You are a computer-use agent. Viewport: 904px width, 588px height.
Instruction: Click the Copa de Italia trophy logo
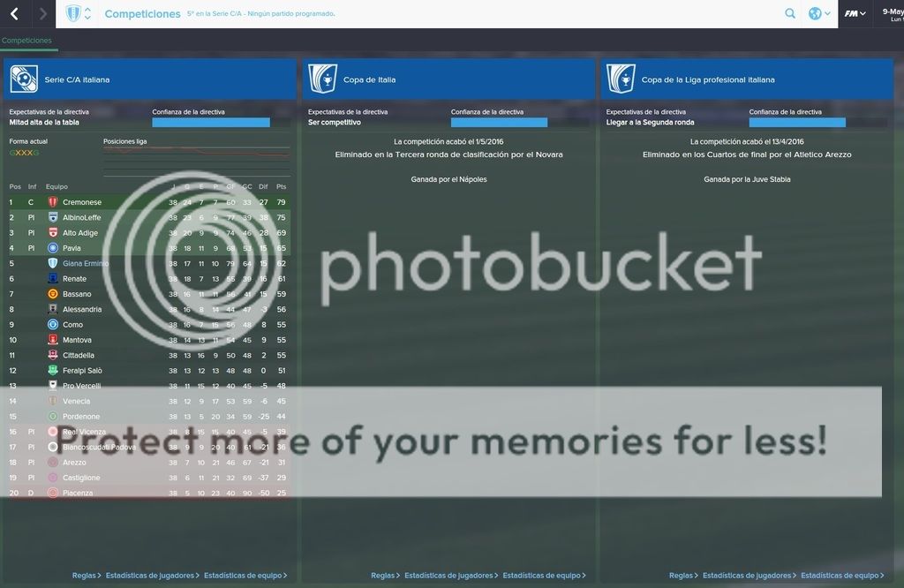(322, 79)
